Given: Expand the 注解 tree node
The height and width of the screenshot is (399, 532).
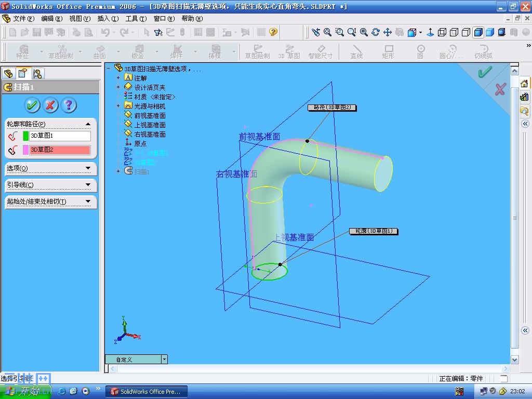Looking at the screenshot, I should (118, 78).
